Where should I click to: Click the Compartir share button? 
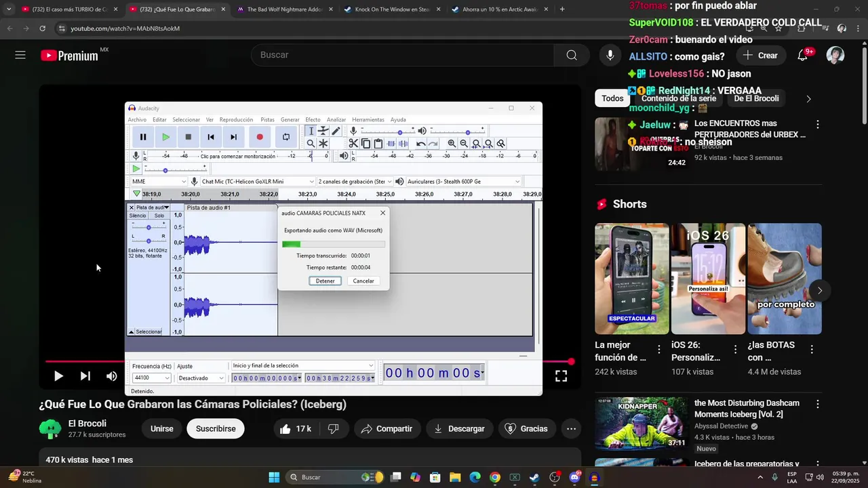tap(387, 429)
